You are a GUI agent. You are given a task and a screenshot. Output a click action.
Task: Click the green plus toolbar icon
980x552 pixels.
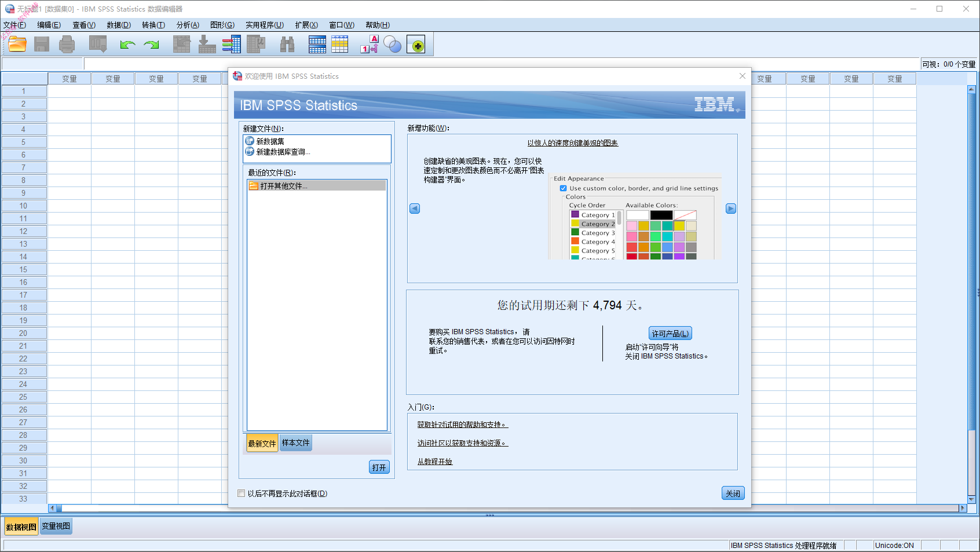pyautogui.click(x=416, y=45)
